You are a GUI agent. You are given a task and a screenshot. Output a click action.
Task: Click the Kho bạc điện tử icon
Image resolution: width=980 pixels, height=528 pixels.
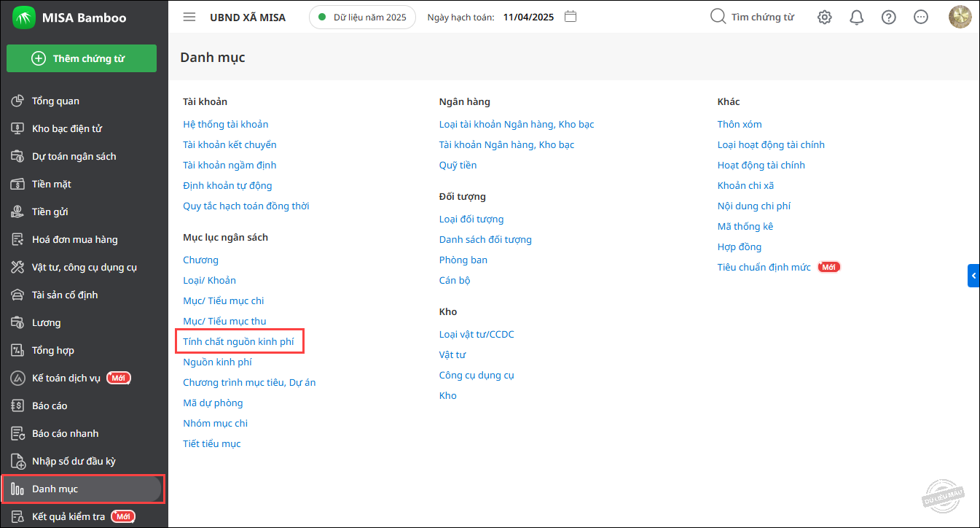click(19, 128)
